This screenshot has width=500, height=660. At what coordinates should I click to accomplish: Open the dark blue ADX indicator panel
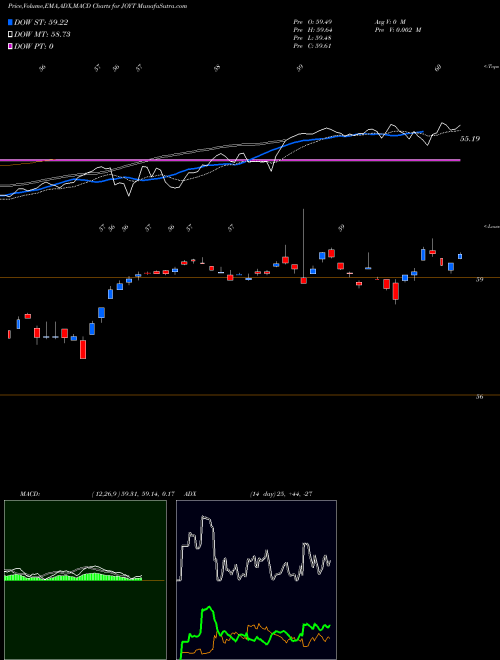(x=256, y=580)
